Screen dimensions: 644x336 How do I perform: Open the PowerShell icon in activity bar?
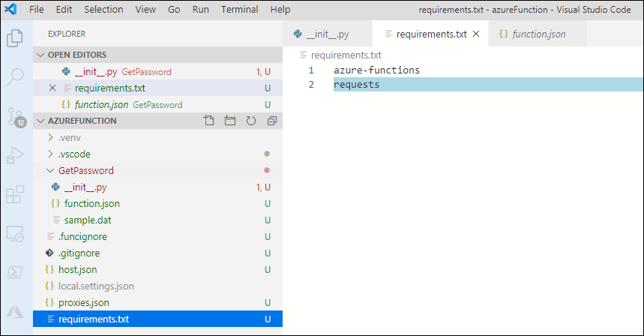pos(15,272)
